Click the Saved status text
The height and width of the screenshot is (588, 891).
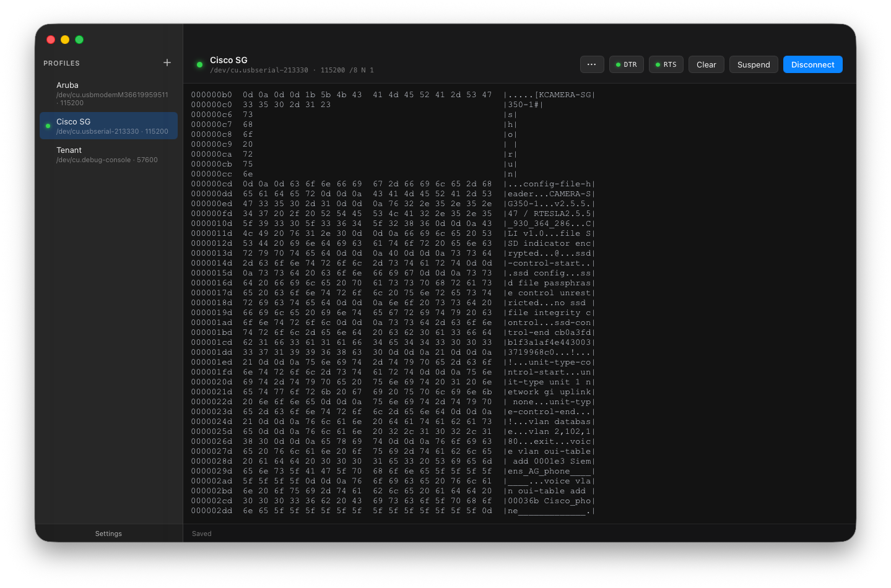click(201, 534)
